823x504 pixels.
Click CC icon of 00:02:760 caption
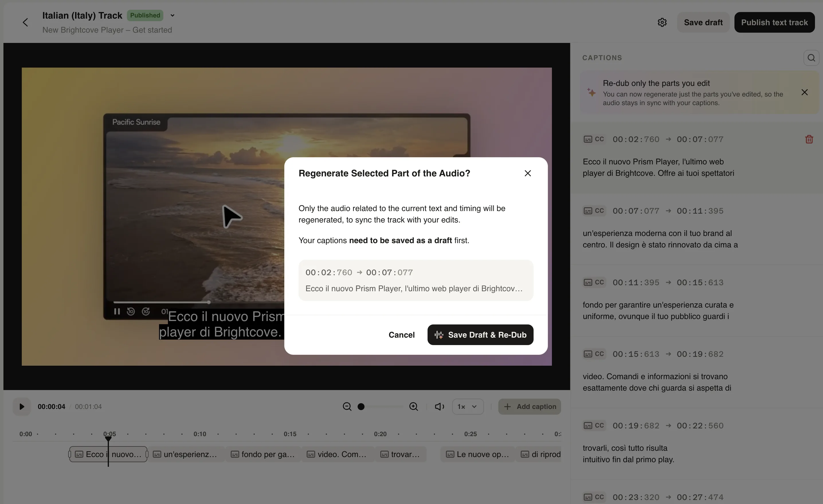pyautogui.click(x=594, y=139)
